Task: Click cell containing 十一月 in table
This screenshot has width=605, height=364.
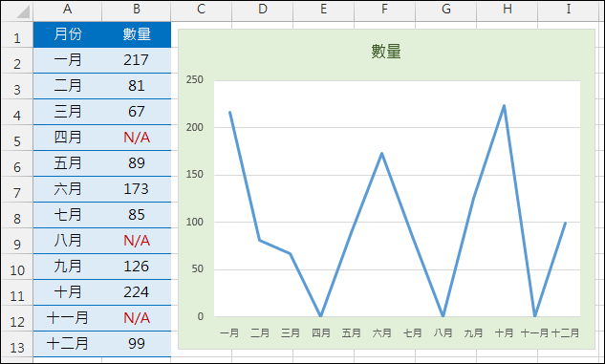Action: (x=68, y=318)
